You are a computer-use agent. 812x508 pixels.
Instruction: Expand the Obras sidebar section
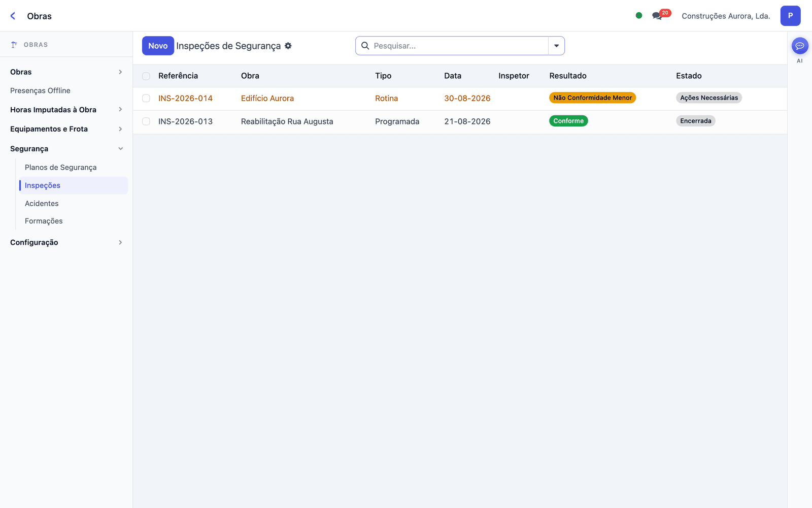pos(66,72)
